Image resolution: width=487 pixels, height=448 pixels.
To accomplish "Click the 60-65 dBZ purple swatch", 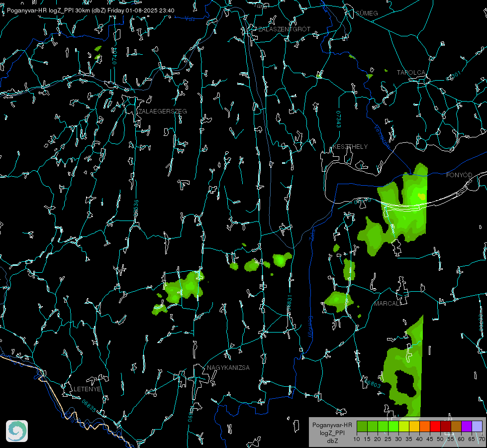I will 467,426.
